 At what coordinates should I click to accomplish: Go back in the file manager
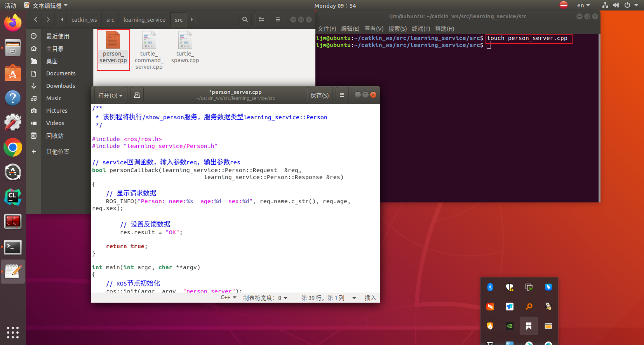coord(35,19)
